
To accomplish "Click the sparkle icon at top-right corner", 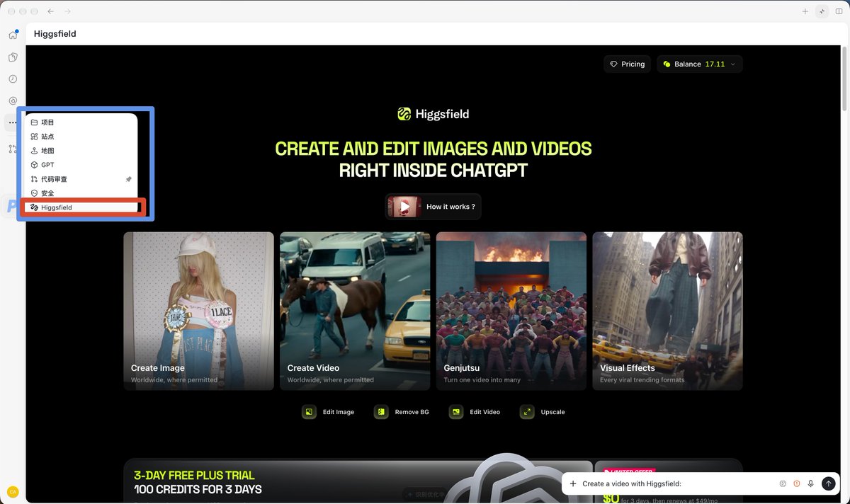I will (x=822, y=11).
